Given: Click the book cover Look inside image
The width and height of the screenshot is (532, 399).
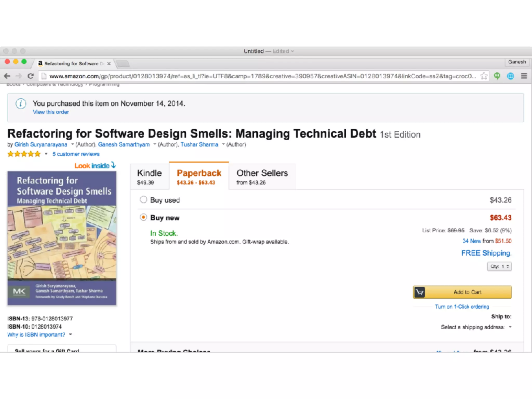Looking at the screenshot, I should click(62, 238).
